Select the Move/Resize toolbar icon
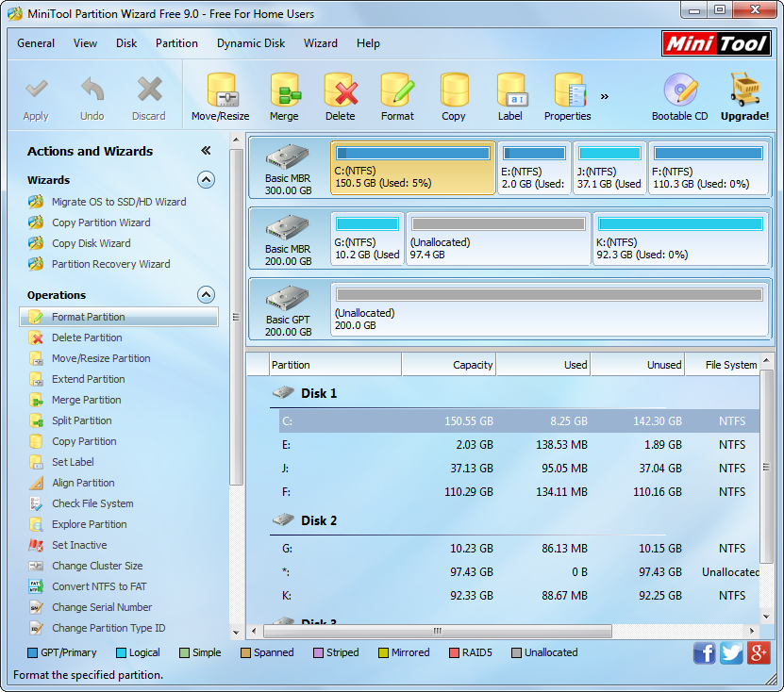The height and width of the screenshot is (692, 784). [221, 90]
